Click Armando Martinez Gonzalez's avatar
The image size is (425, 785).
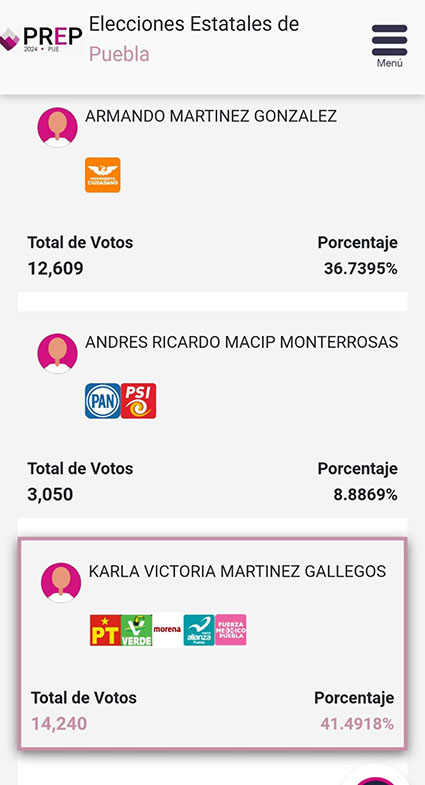click(58, 127)
